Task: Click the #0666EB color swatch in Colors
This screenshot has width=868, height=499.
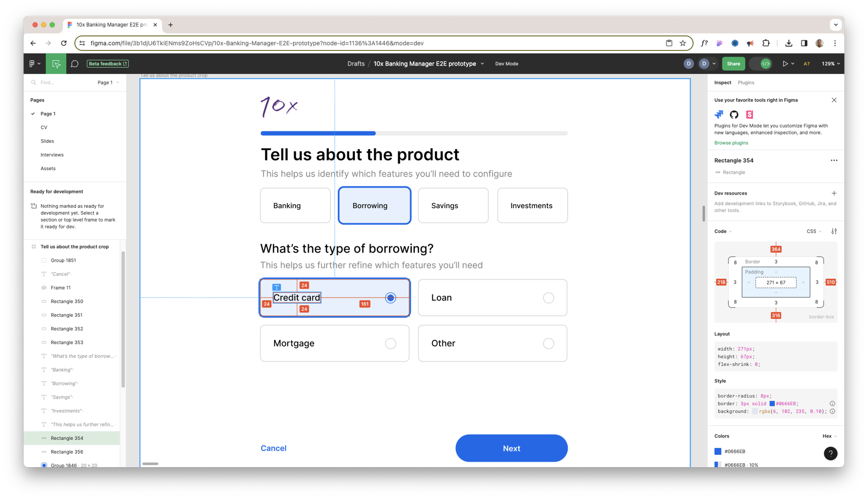Action: click(718, 451)
